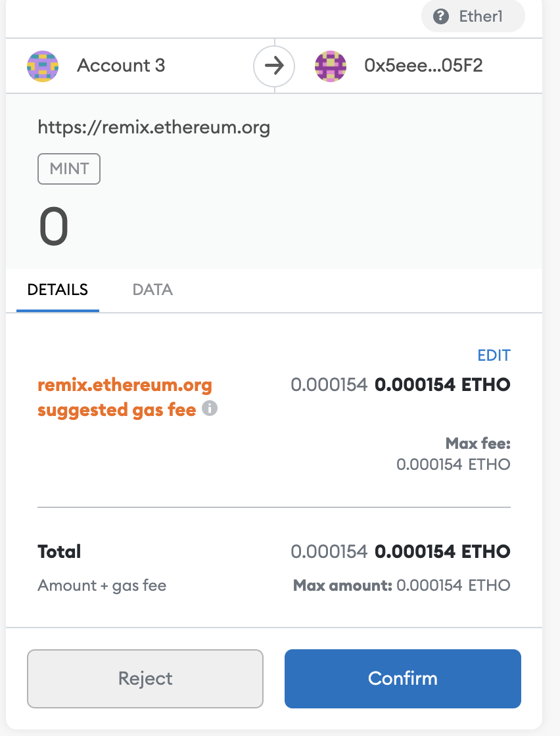The width and height of the screenshot is (560, 736).
Task: Click the MINT function label
Action: tap(69, 168)
